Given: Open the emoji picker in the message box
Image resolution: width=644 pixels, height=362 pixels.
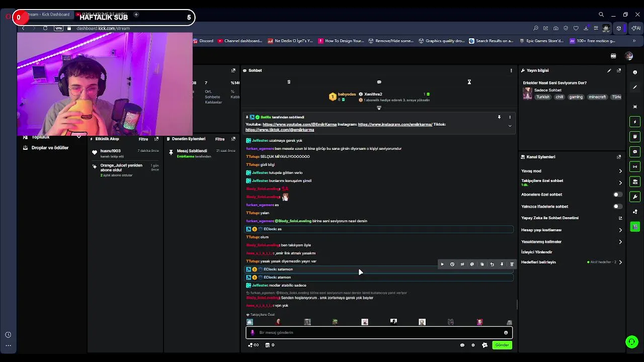Looking at the screenshot, I should point(506,332).
